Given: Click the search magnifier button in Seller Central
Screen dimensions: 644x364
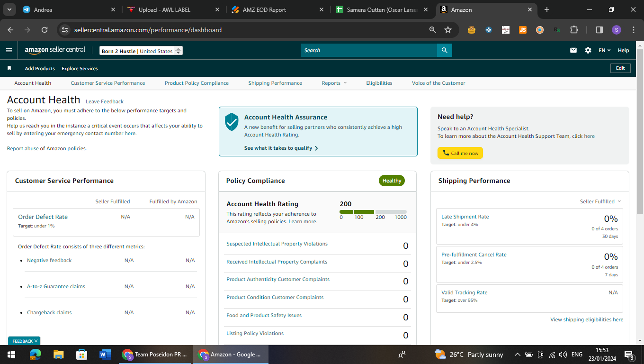Looking at the screenshot, I should click(x=444, y=50).
